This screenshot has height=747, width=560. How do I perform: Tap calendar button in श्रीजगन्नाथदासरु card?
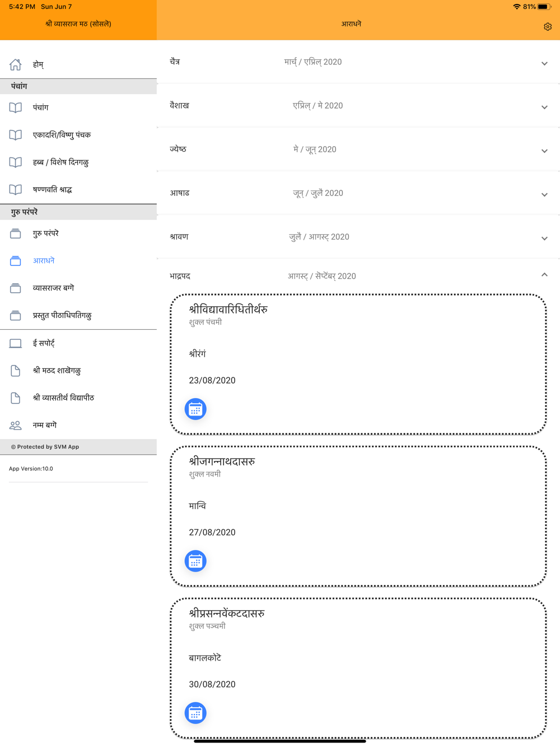(195, 561)
